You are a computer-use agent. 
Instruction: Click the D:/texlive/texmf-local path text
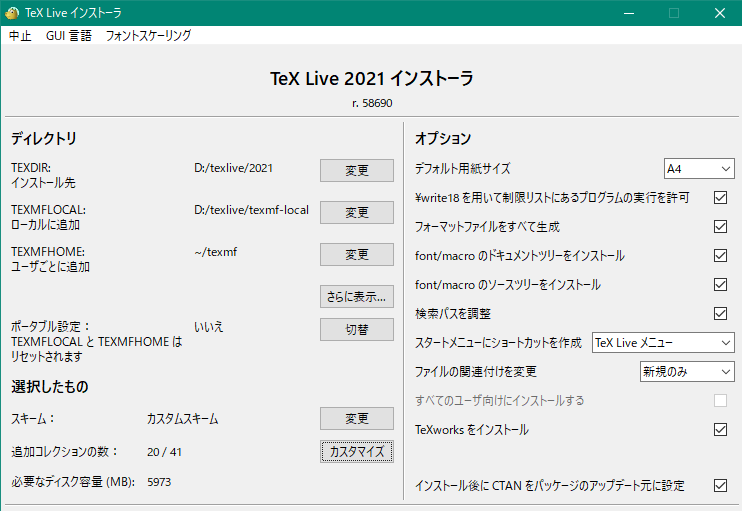click(x=251, y=210)
